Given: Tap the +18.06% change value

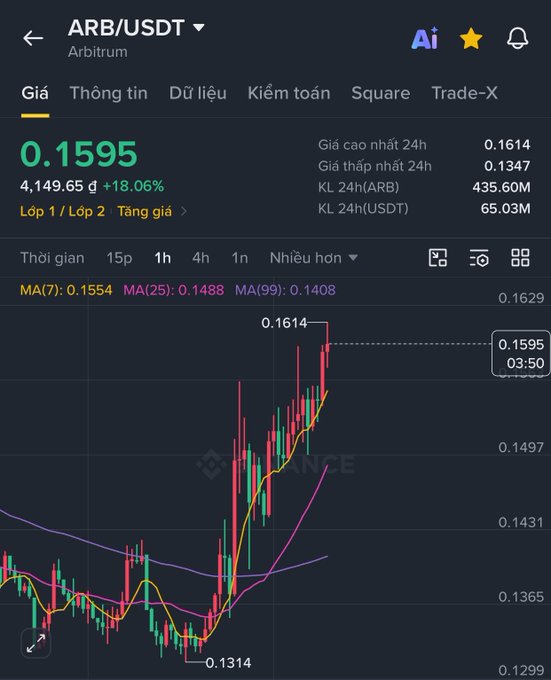Looking at the screenshot, I should coord(134,186).
